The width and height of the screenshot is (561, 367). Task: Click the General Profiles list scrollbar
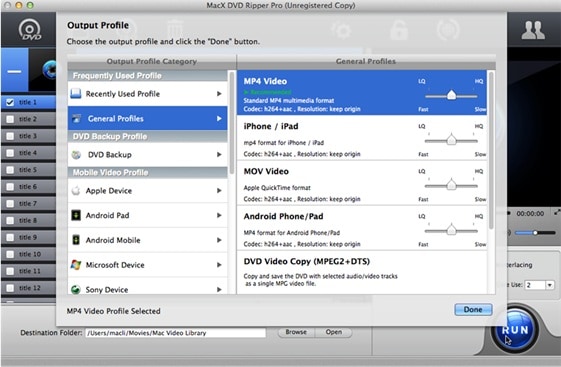(491, 150)
